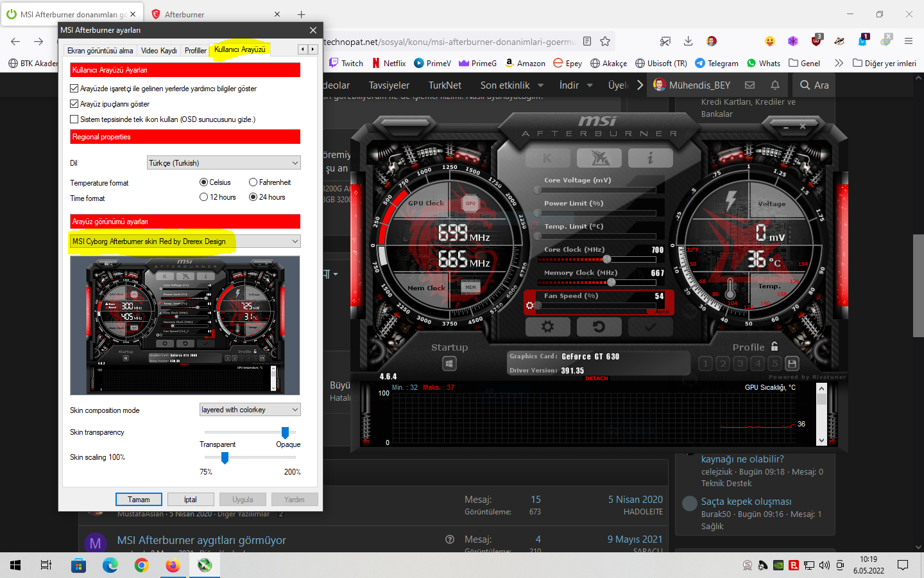The image size is (924, 578).
Task: Click the İptal button
Action: [191, 500]
